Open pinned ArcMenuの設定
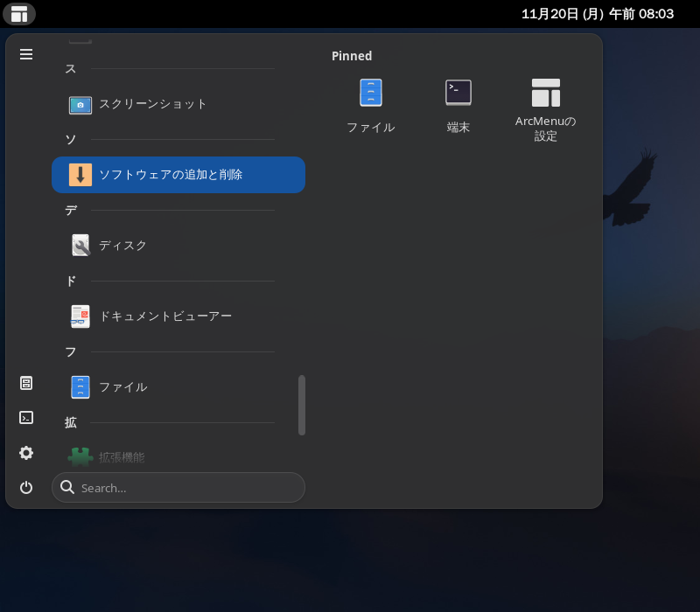700x612 pixels. pyautogui.click(x=545, y=110)
